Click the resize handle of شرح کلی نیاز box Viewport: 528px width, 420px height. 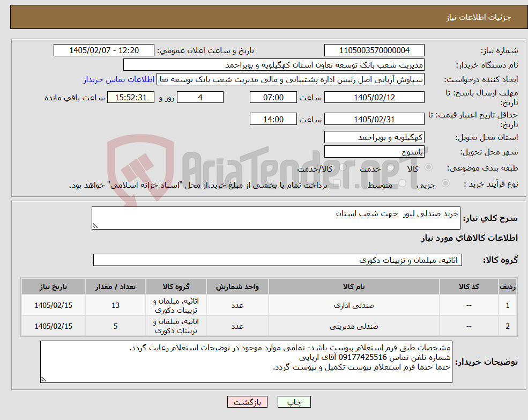95,226
